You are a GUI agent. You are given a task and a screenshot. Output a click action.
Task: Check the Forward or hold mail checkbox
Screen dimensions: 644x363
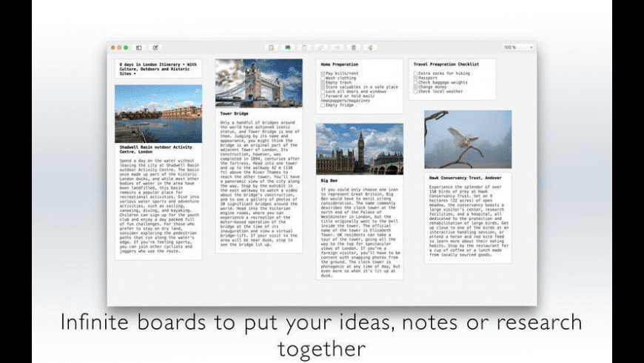click(323, 96)
